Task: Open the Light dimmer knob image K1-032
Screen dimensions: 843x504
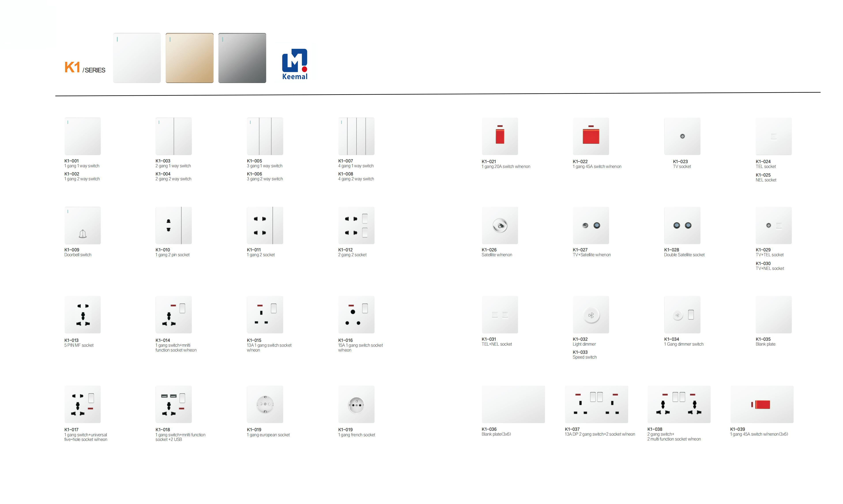Action: [x=591, y=315]
